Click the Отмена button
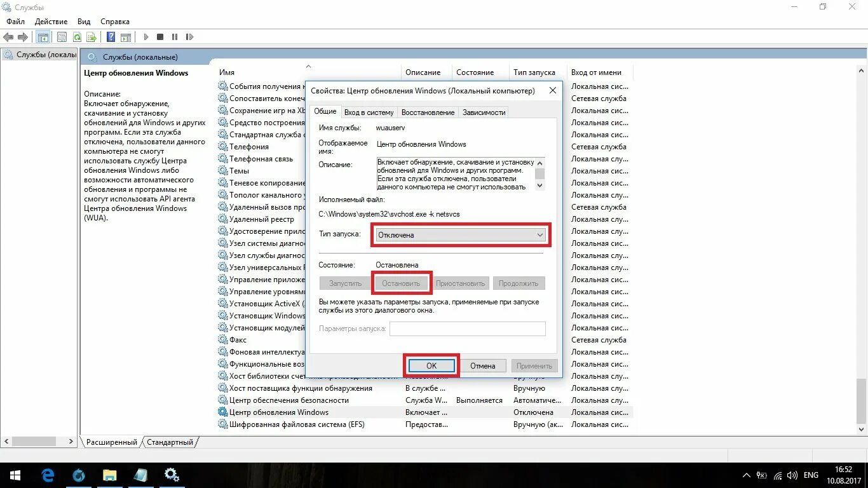Screen dimensions: 868x488 (x=482, y=365)
